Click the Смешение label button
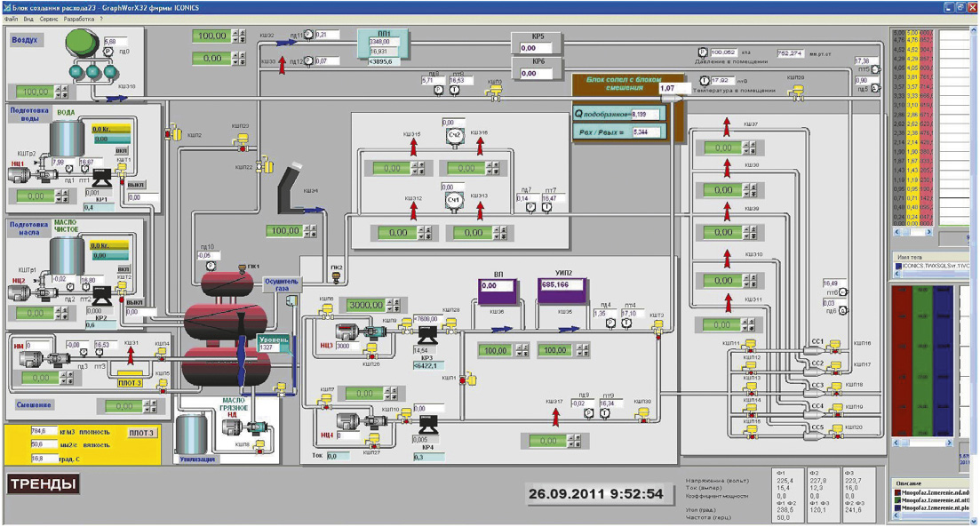 34,405
